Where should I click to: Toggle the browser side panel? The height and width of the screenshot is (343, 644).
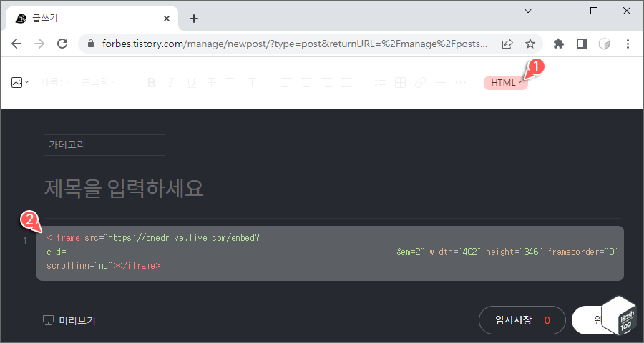coord(582,44)
